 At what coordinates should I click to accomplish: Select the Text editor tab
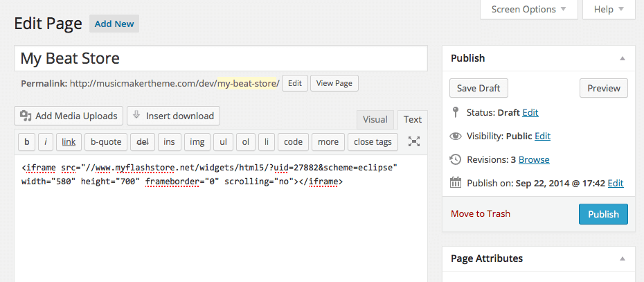(x=413, y=120)
